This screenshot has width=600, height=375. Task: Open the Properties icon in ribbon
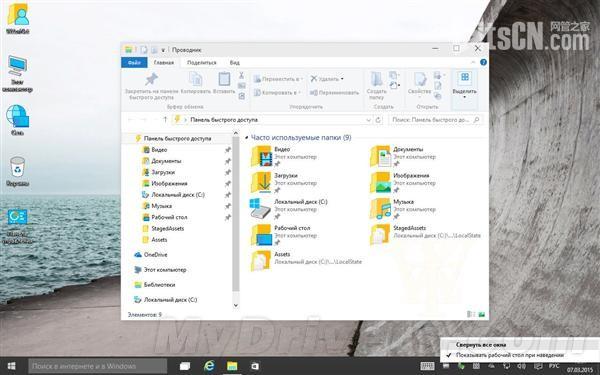coord(420,79)
